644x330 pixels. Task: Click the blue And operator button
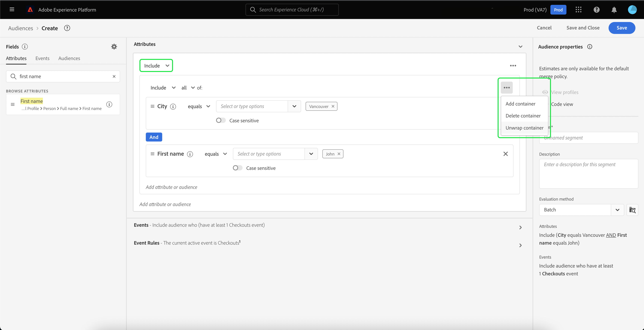coord(154,137)
